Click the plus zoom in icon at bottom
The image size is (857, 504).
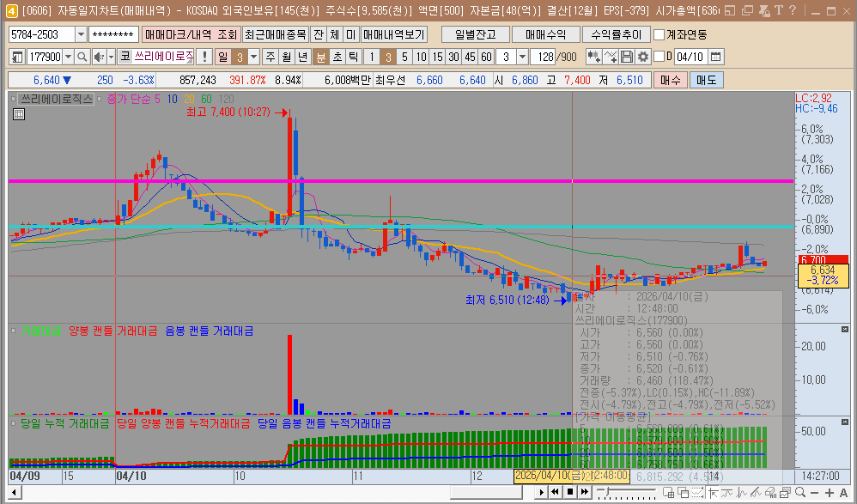830,493
